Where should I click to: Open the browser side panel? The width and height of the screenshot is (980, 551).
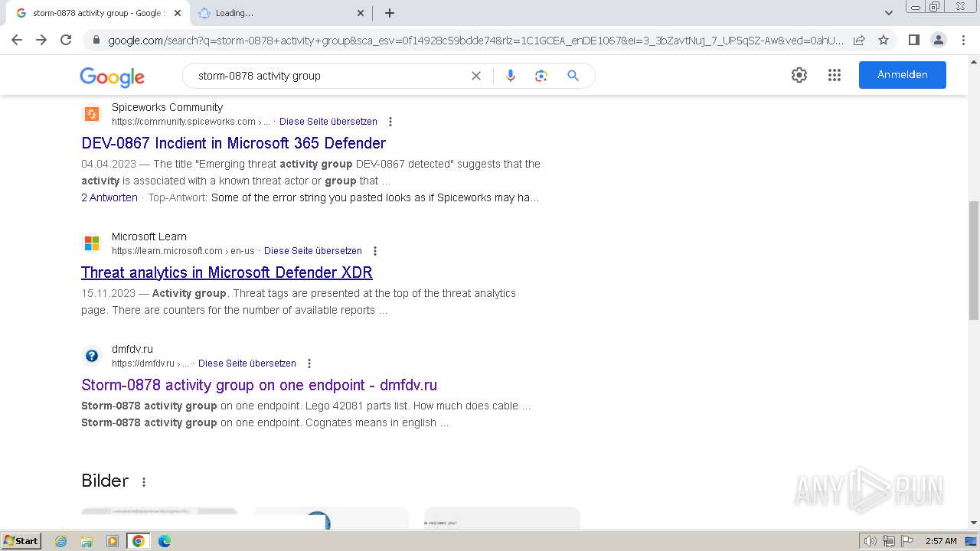(x=913, y=40)
